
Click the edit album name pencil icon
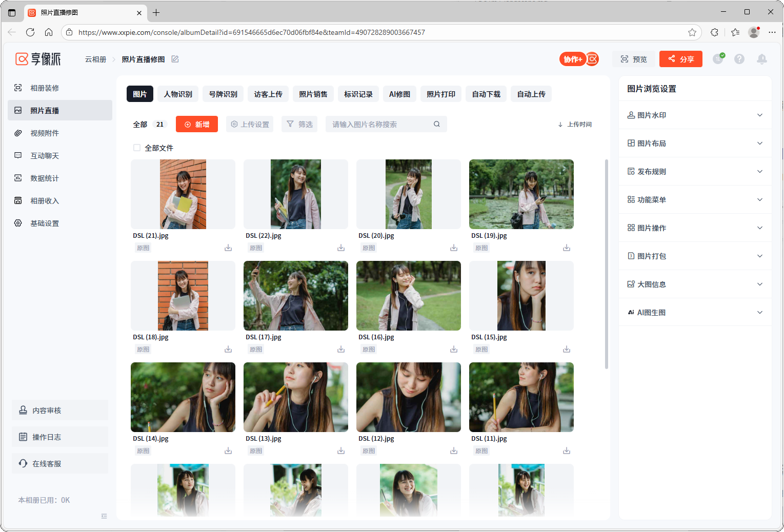pyautogui.click(x=175, y=59)
